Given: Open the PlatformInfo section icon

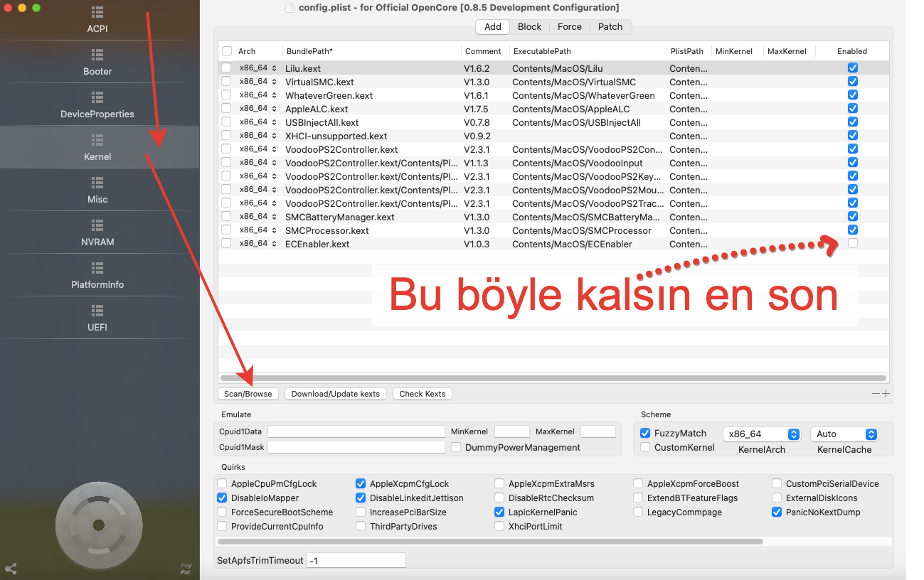Looking at the screenshot, I should [x=97, y=268].
